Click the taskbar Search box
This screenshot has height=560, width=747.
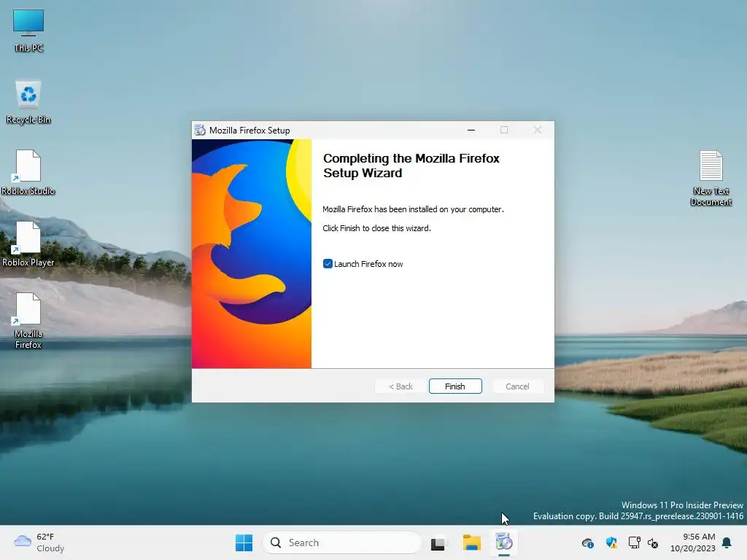(x=342, y=542)
